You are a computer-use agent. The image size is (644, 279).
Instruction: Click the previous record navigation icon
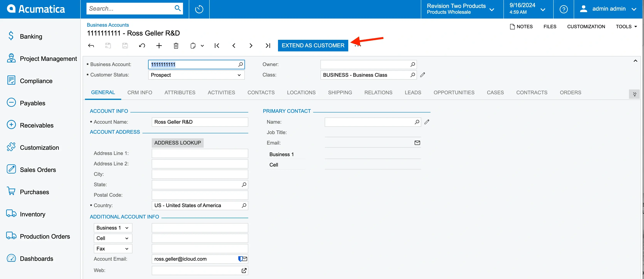coord(234,45)
